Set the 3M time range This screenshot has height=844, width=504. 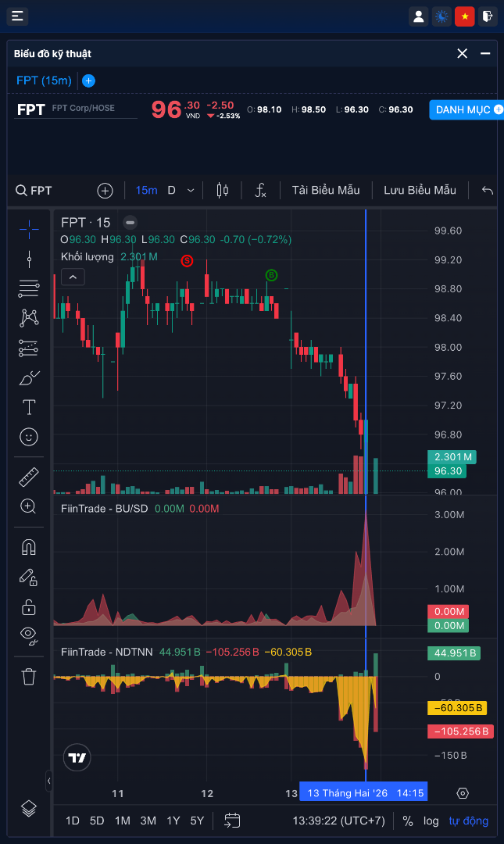click(148, 821)
